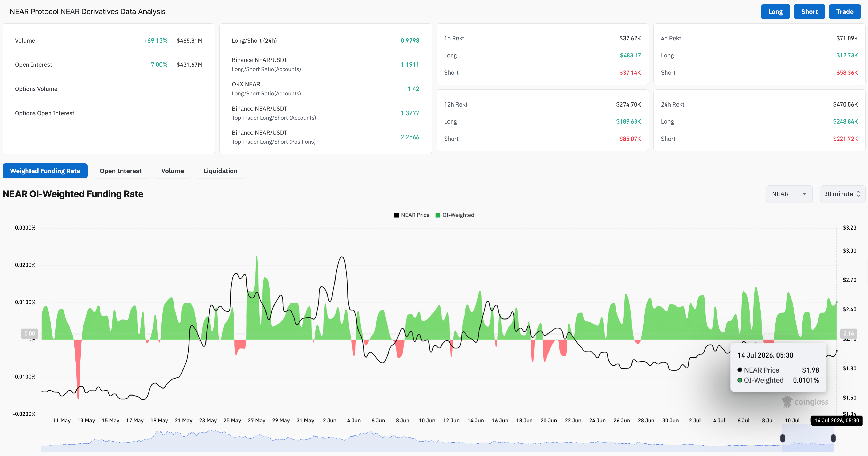This screenshot has width=868, height=456.
Task: Click the 0.00 funding rate axis marker
Action: [30, 334]
